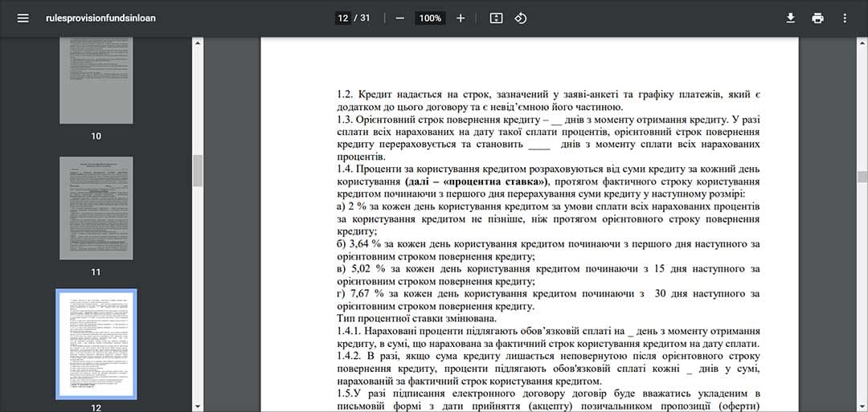Click the sidebar scrollbar up arrow
The height and width of the screenshot is (412, 868).
click(x=198, y=42)
